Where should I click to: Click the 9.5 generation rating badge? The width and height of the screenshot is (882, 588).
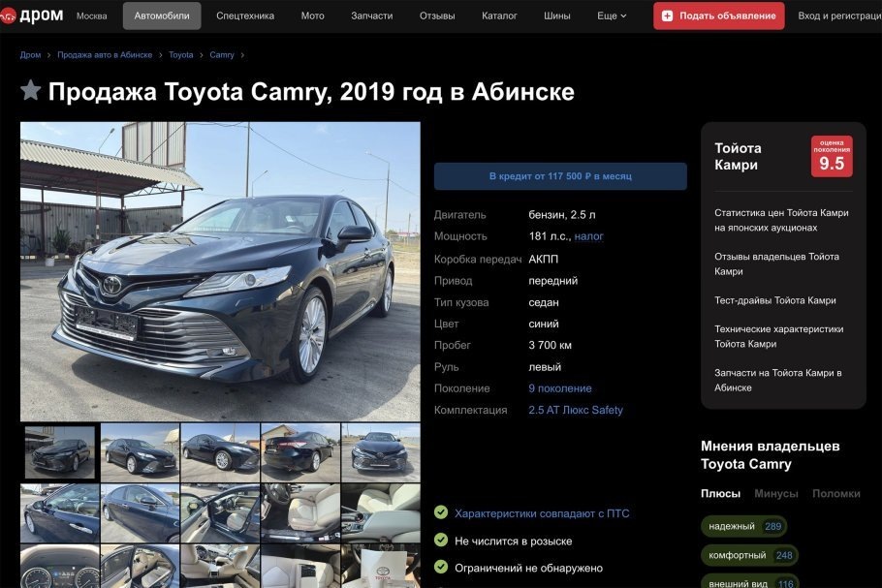pyautogui.click(x=832, y=156)
